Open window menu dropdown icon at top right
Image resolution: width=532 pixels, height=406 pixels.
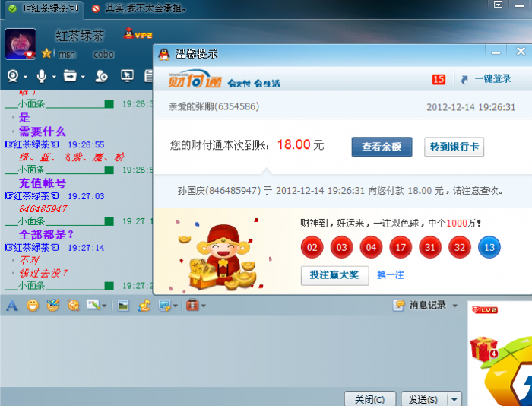(x=498, y=5)
